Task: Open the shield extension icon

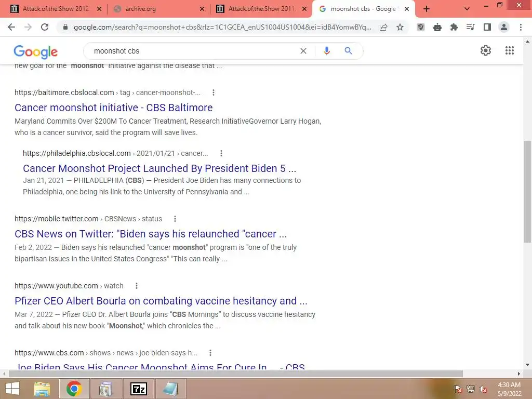Action: click(x=421, y=27)
